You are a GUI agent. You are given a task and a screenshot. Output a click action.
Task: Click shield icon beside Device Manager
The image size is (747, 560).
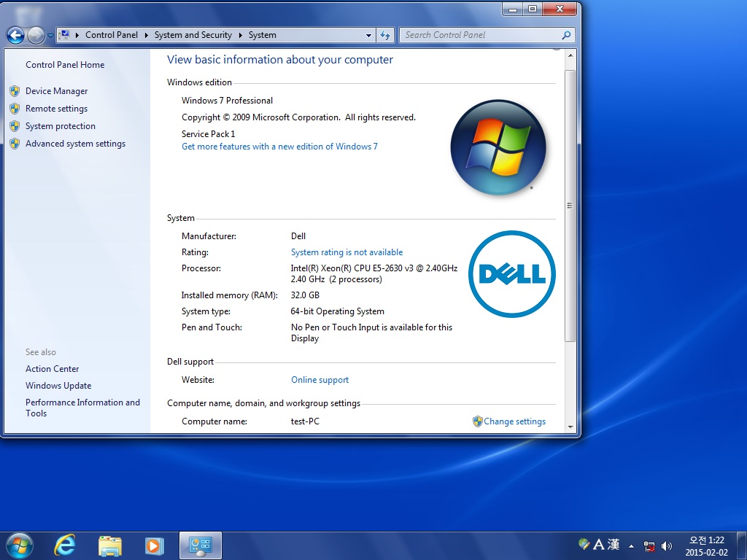[15, 91]
